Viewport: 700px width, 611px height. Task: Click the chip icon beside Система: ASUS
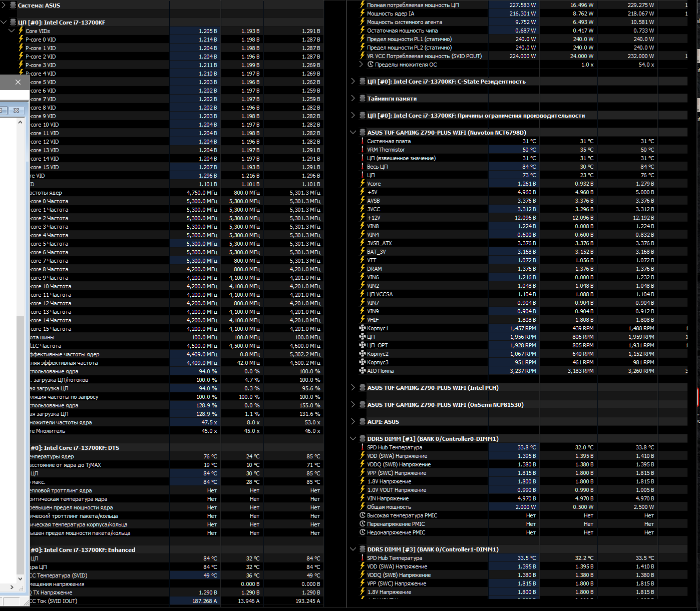coord(13,5)
